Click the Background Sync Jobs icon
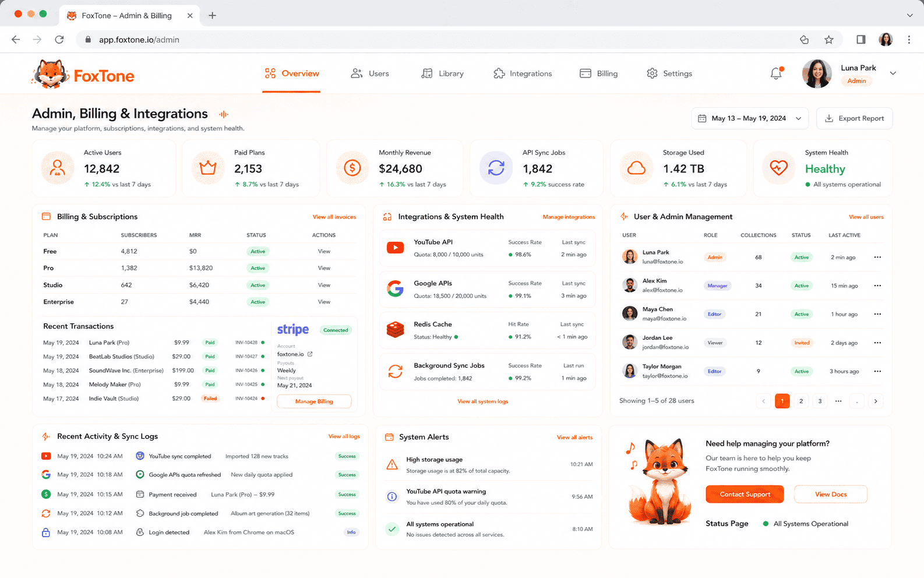The height and width of the screenshot is (578, 924). click(x=395, y=371)
